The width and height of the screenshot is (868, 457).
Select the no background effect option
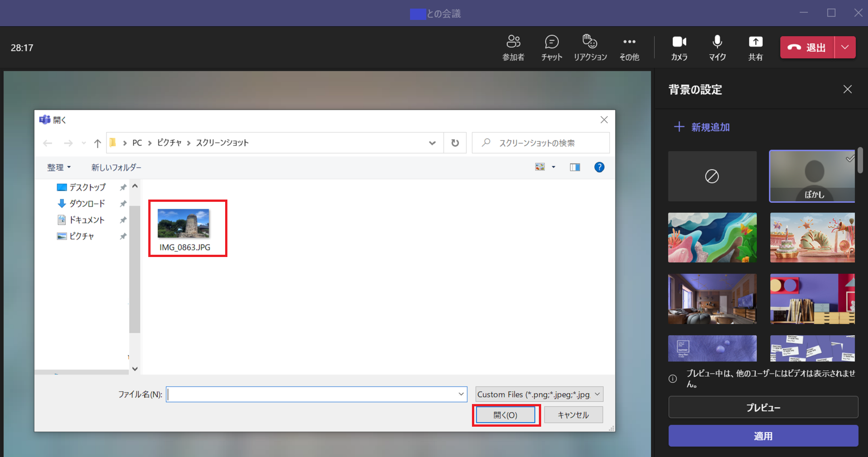coord(712,176)
